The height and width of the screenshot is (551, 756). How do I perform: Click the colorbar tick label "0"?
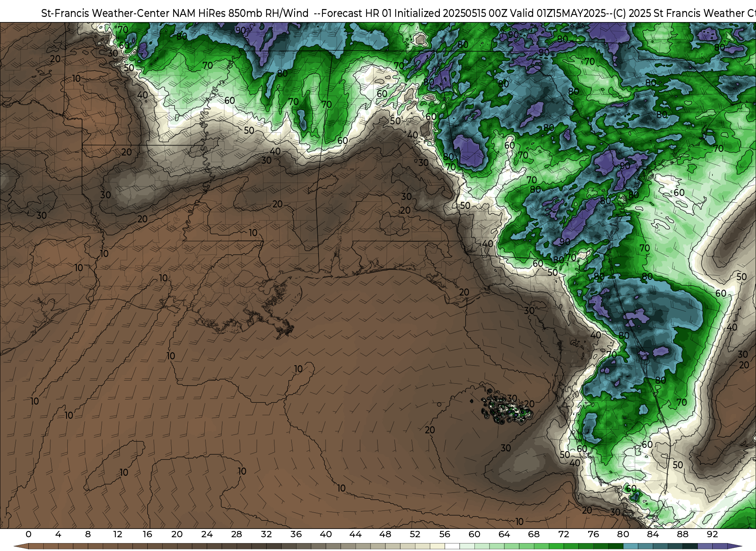pyautogui.click(x=28, y=534)
